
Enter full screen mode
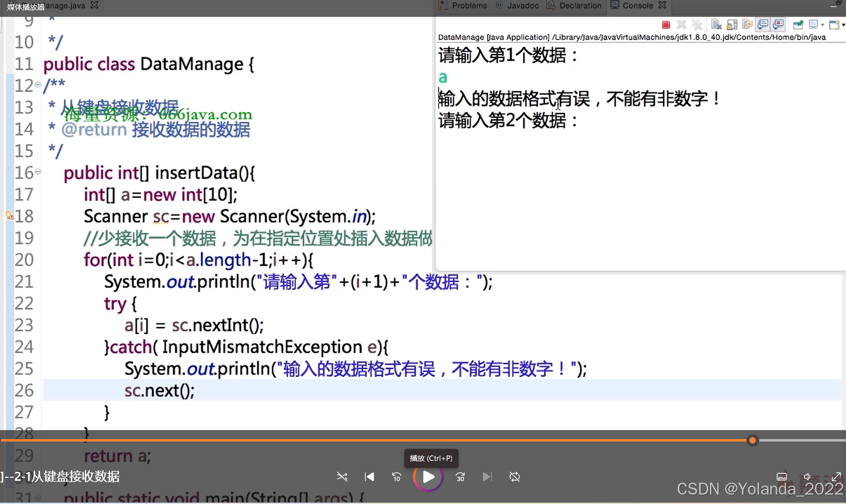(x=837, y=477)
